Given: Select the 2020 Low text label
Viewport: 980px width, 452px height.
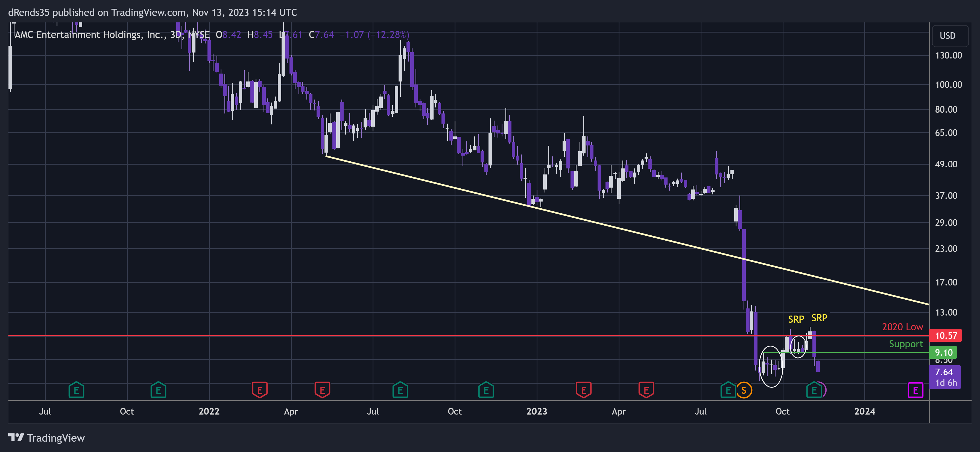Looking at the screenshot, I should tap(902, 327).
